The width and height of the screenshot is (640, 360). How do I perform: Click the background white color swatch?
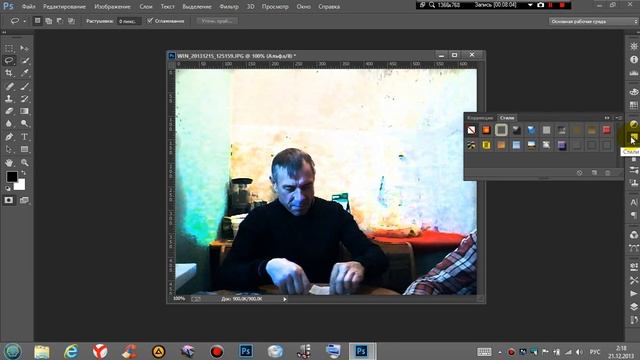pyautogui.click(x=20, y=186)
